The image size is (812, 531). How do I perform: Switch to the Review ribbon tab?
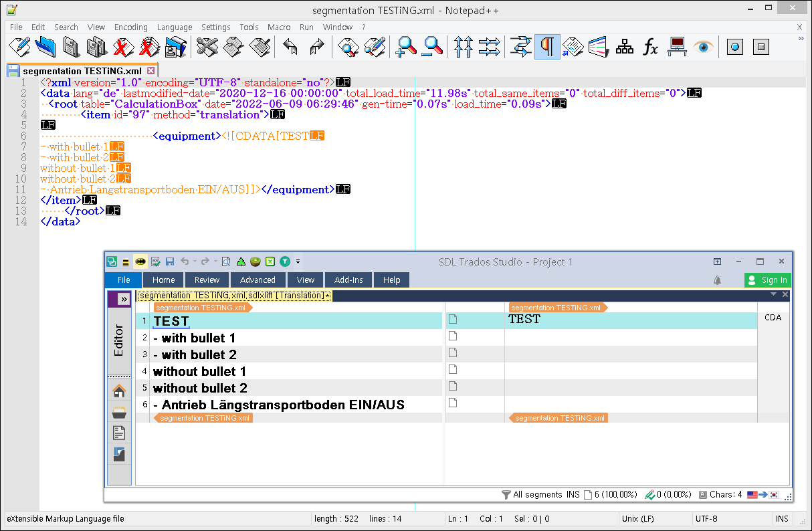coord(207,280)
